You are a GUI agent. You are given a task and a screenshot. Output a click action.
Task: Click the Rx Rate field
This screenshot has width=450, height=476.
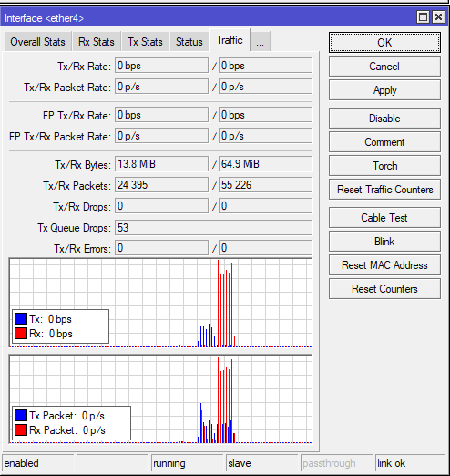click(x=265, y=66)
